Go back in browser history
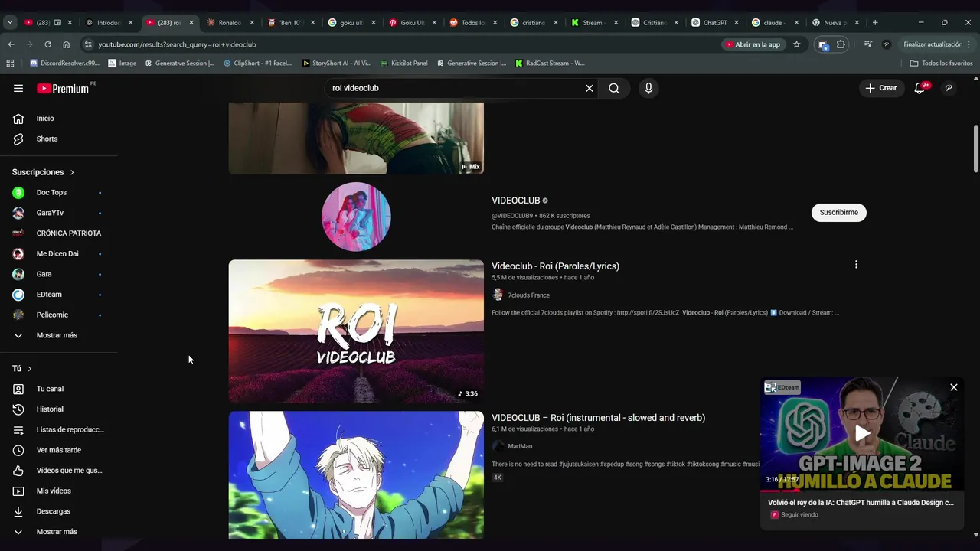Screen dimensions: 980x551 coord(11,44)
